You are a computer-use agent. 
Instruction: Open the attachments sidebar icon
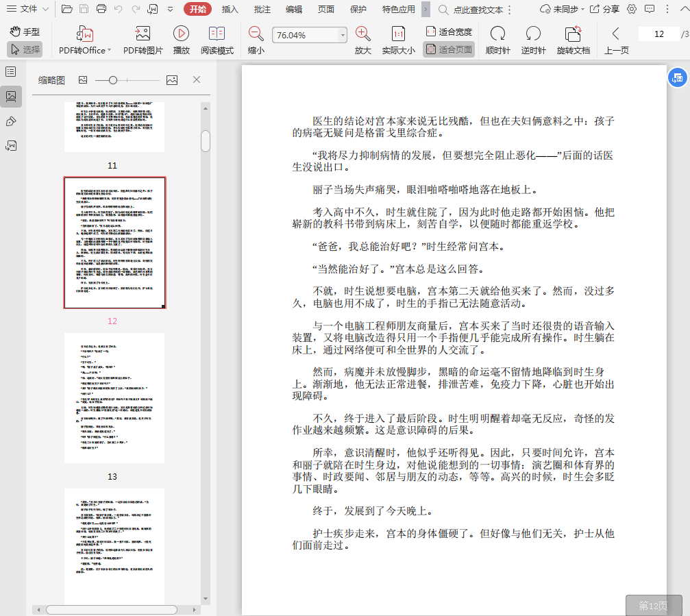tap(11, 146)
